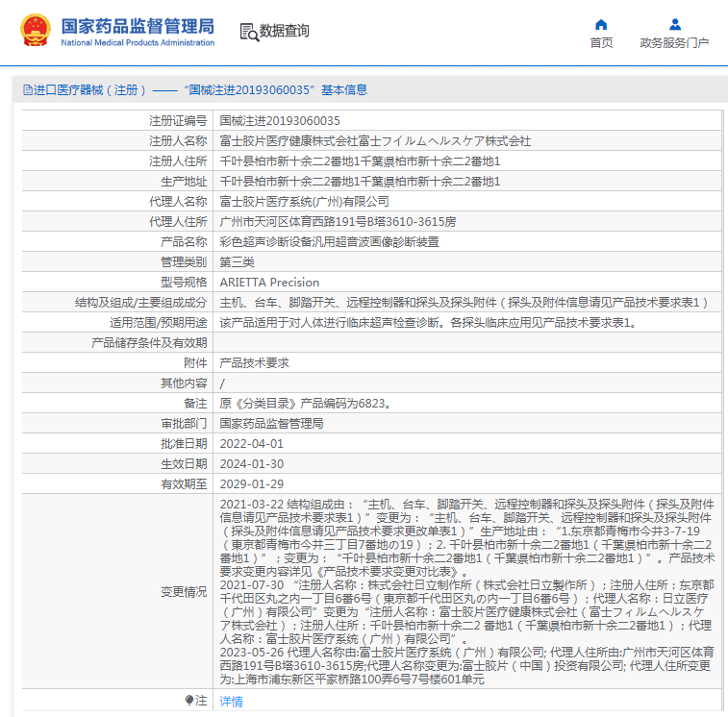The height and width of the screenshot is (717, 728).
Task: Click the bulb icon beside 注
Action: coord(188,700)
